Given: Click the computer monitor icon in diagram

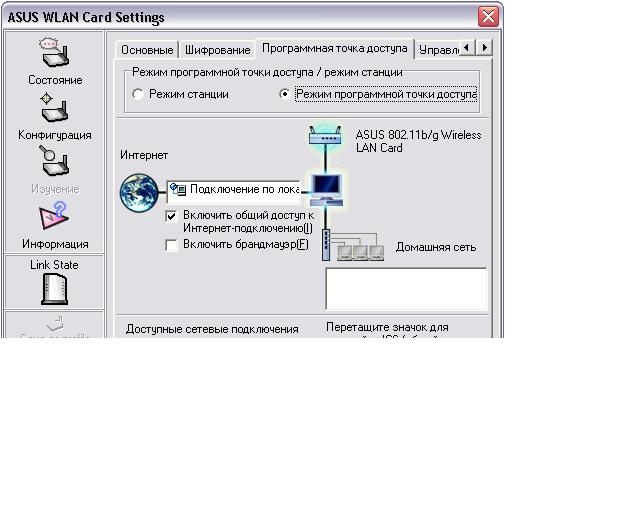Looking at the screenshot, I should pyautogui.click(x=326, y=188).
